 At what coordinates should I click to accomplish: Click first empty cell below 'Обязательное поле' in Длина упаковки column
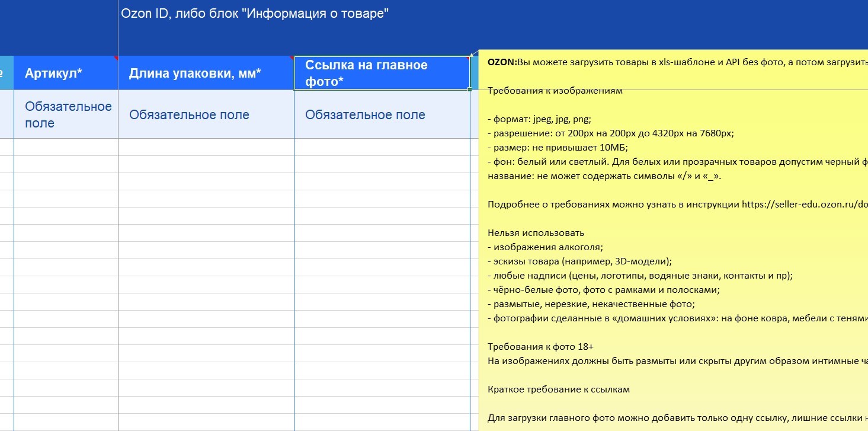[206, 147]
